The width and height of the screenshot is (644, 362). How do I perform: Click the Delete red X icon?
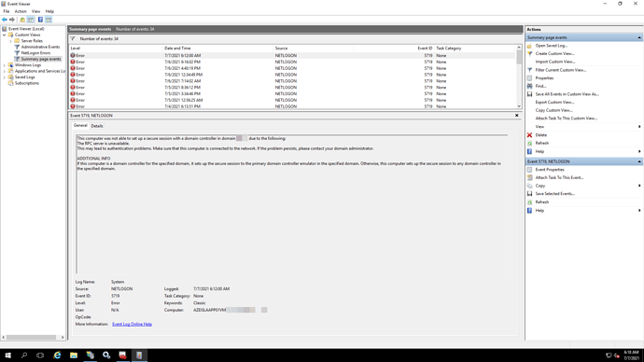pos(529,135)
